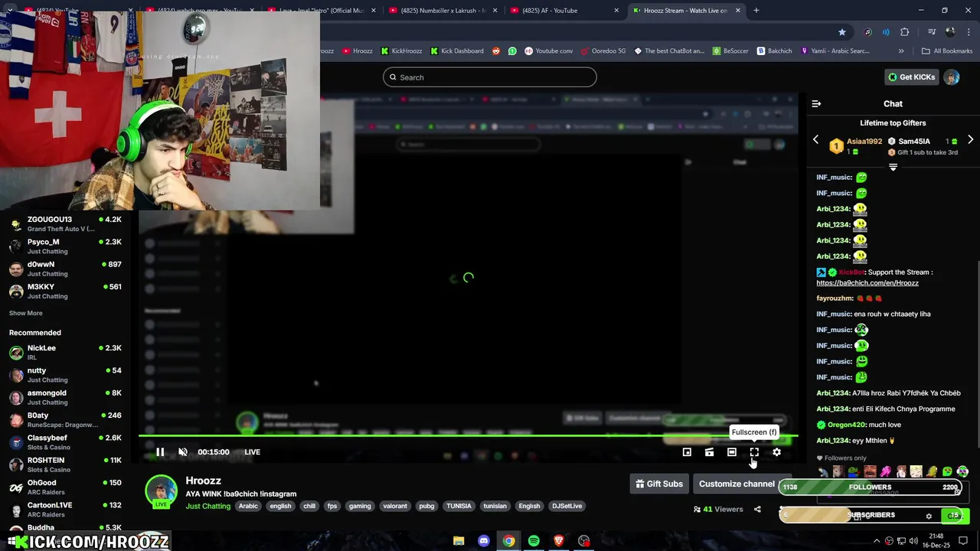Open KickHroozz bookmark
The width and height of the screenshot is (980, 551).
[x=401, y=51]
